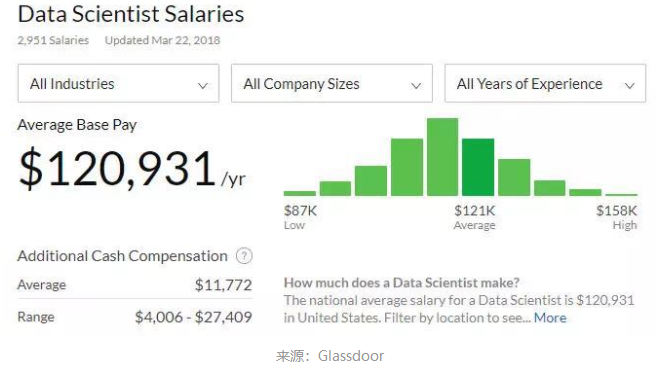Click the highest salary bar above $158K
This screenshot has width=659, height=380.
621,195
